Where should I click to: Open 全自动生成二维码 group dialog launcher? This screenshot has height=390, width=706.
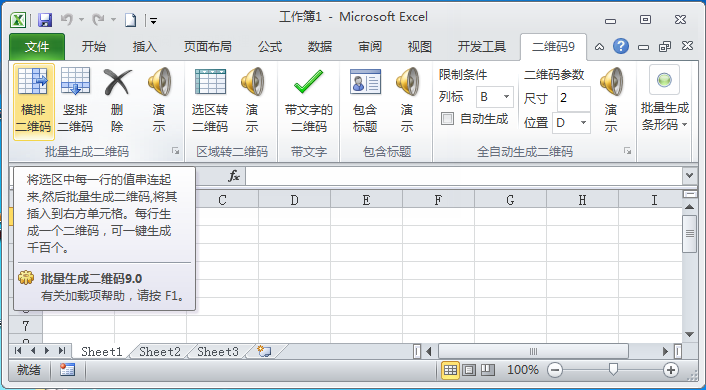[x=627, y=151]
